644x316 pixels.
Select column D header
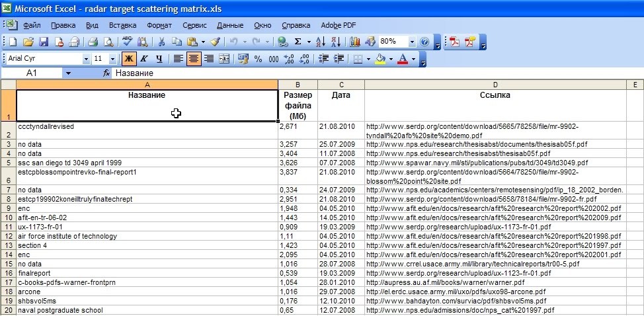[495, 85]
